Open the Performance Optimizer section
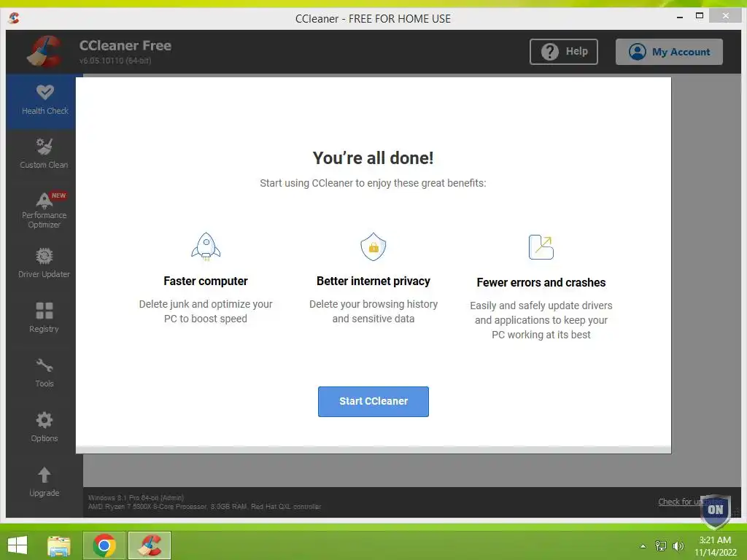Screen dimensions: 747x560 [44, 210]
